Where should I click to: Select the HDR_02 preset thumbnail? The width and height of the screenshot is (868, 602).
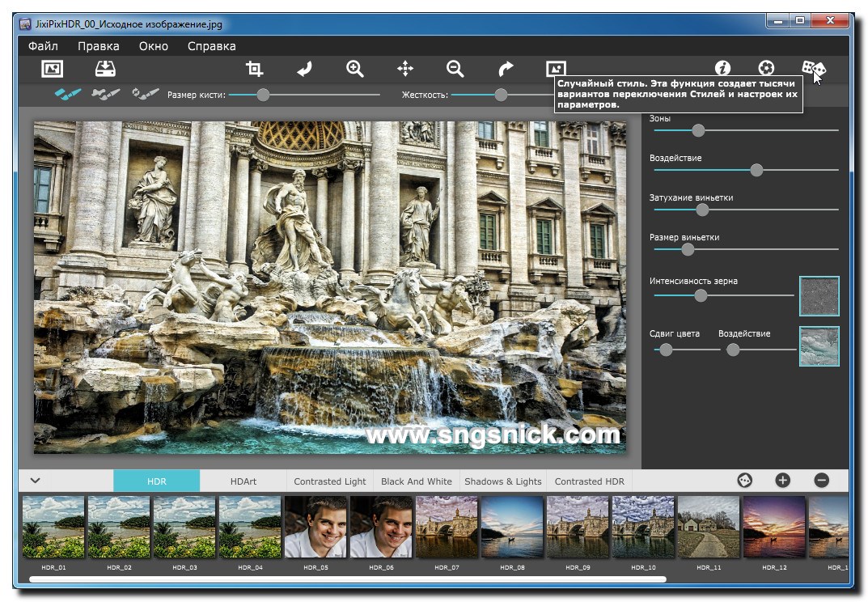tap(119, 527)
